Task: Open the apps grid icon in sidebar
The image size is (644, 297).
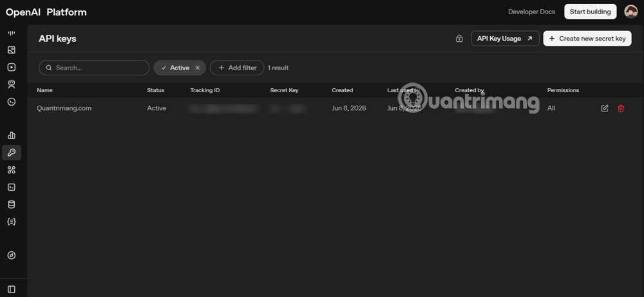Action: [12, 170]
